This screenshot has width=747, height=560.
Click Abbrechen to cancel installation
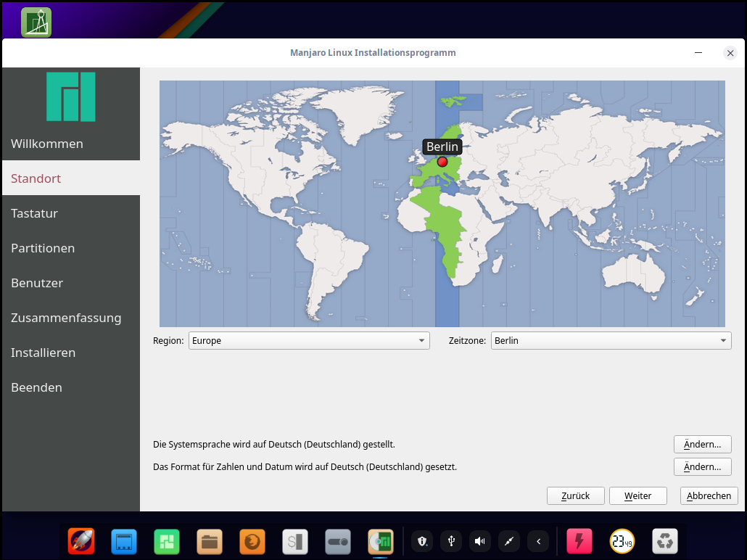tap(709, 495)
